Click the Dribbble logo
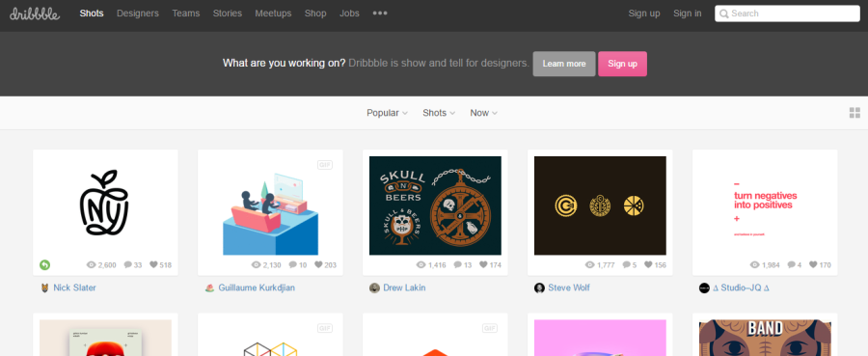 pos(35,14)
